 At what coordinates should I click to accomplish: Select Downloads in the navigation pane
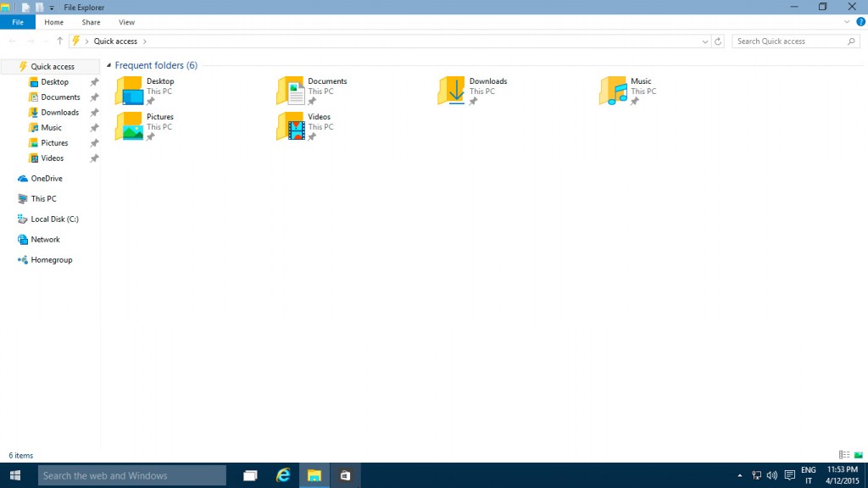tap(60, 113)
